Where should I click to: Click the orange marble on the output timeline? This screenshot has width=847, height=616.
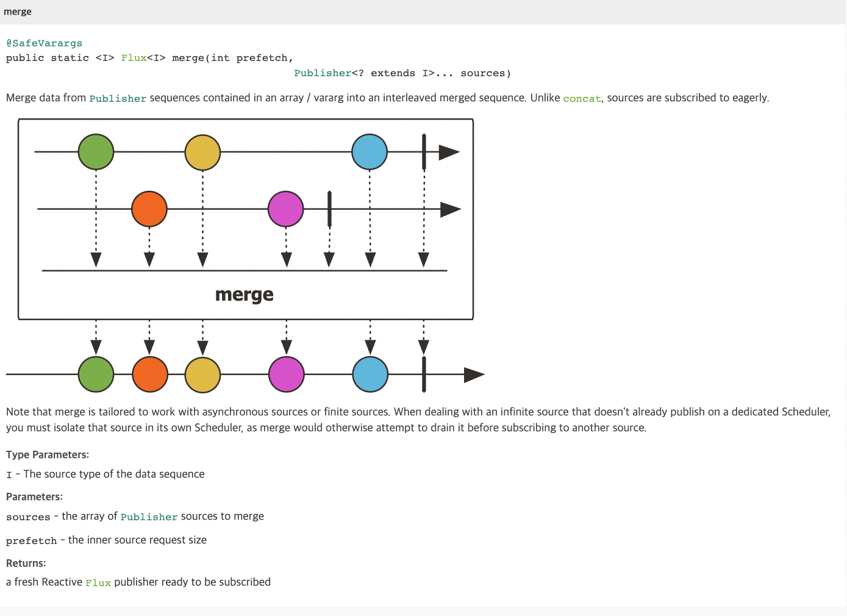point(149,374)
